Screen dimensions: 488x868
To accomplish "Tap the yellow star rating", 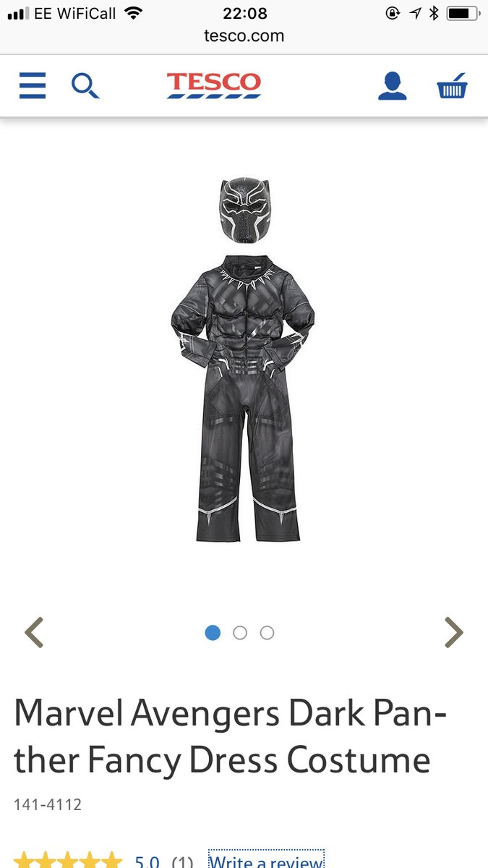I will (x=68, y=861).
